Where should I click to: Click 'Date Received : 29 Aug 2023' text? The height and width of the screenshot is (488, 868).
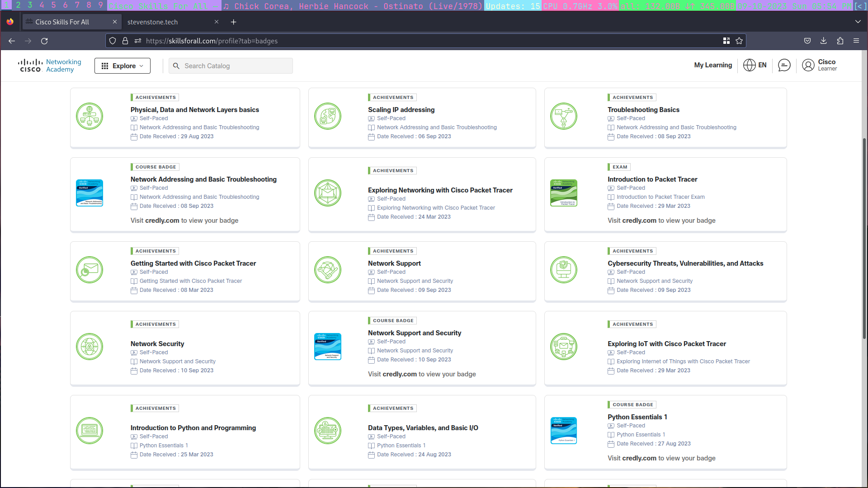click(x=176, y=136)
